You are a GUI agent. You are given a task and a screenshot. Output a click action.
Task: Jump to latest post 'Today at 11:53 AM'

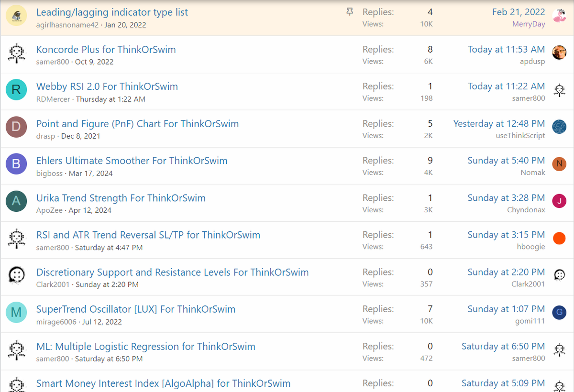pyautogui.click(x=507, y=49)
